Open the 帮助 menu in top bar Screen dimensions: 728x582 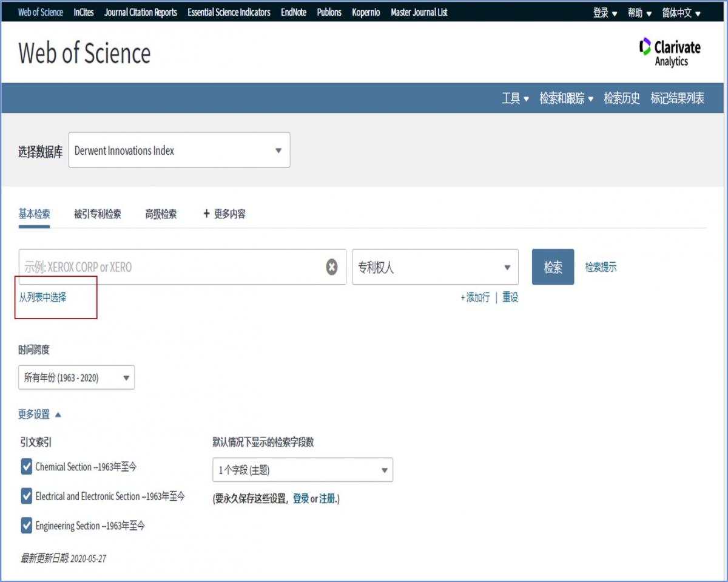coord(639,13)
